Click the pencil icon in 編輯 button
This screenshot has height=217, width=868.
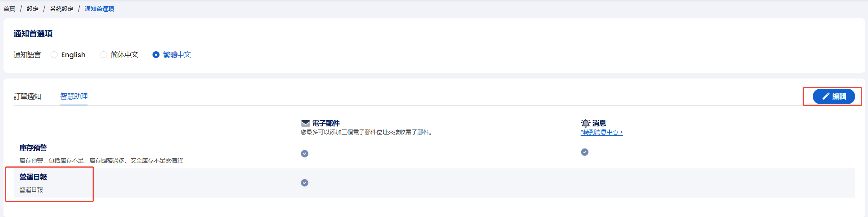pyautogui.click(x=826, y=96)
